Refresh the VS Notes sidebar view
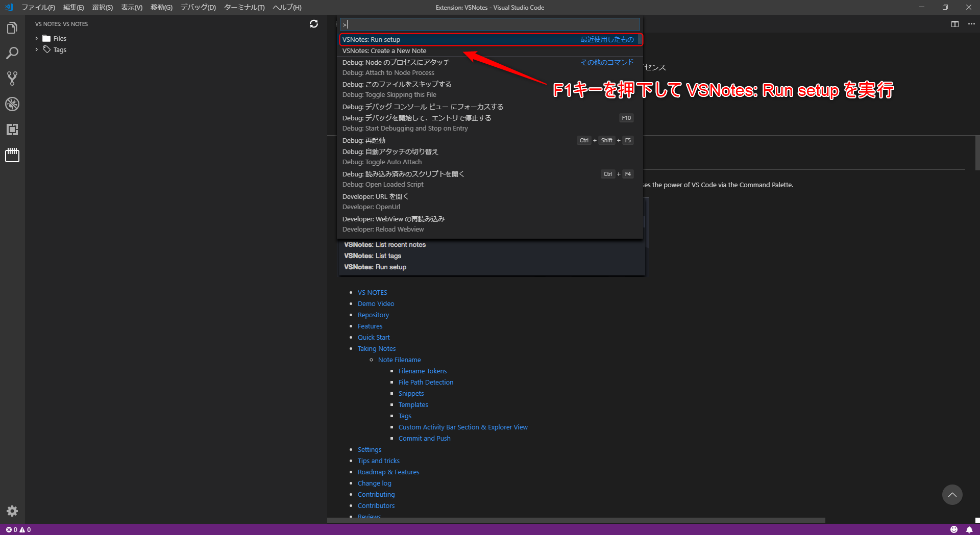 (x=314, y=24)
